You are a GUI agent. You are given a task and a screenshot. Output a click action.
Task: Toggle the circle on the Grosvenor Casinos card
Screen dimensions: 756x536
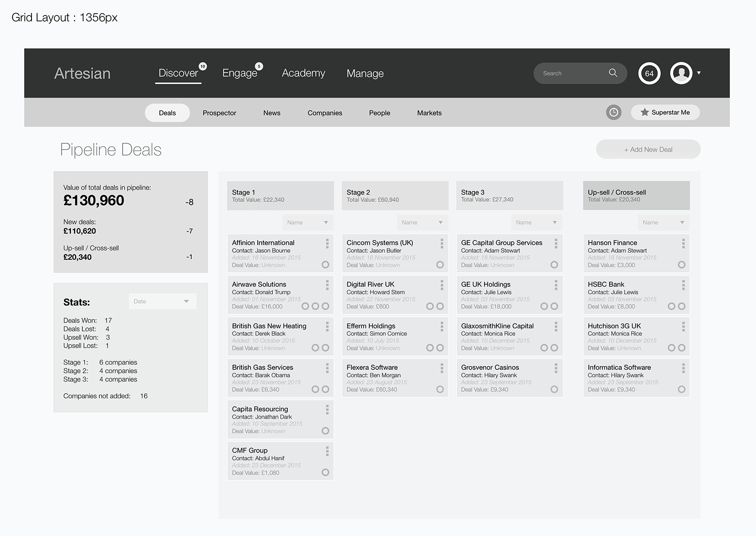click(554, 389)
